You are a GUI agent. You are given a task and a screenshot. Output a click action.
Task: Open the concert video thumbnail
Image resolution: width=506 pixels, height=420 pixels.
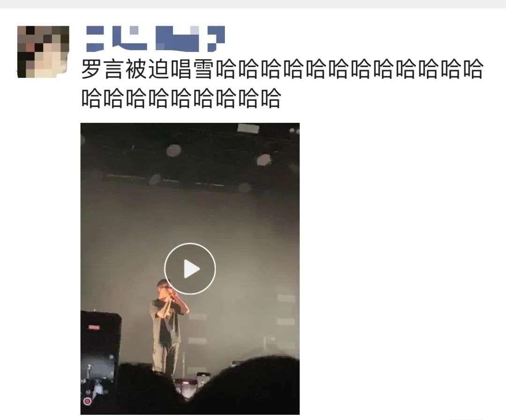pos(190,269)
